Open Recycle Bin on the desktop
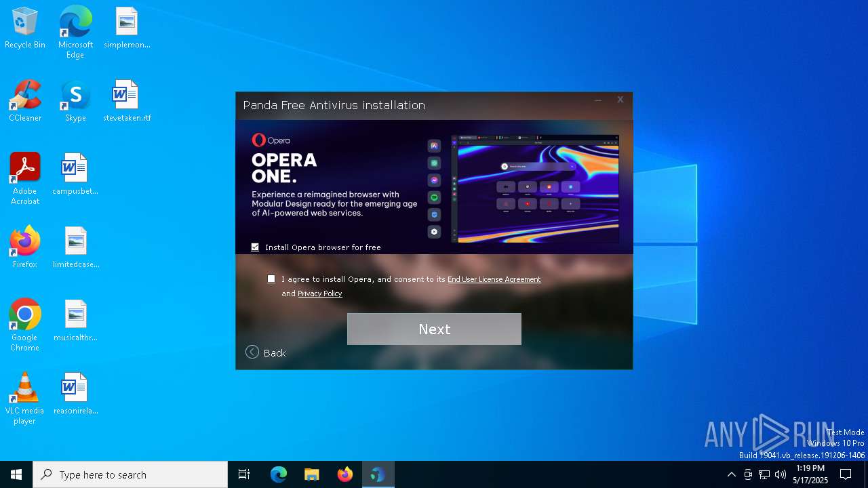868x488 pixels. [x=25, y=28]
